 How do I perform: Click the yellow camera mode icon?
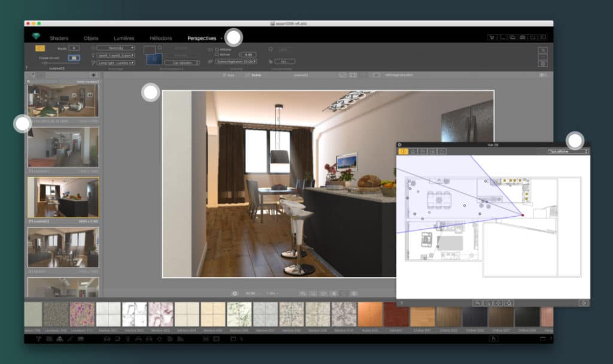[x=40, y=48]
